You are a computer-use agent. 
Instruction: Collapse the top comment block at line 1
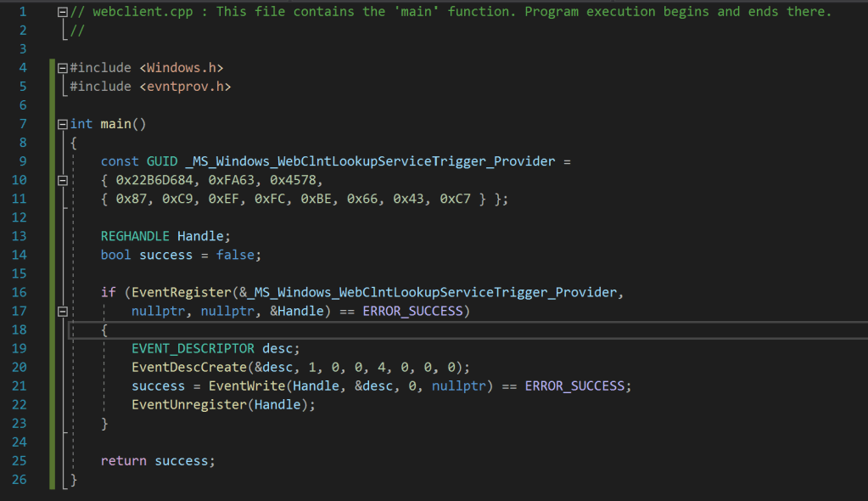pos(62,12)
